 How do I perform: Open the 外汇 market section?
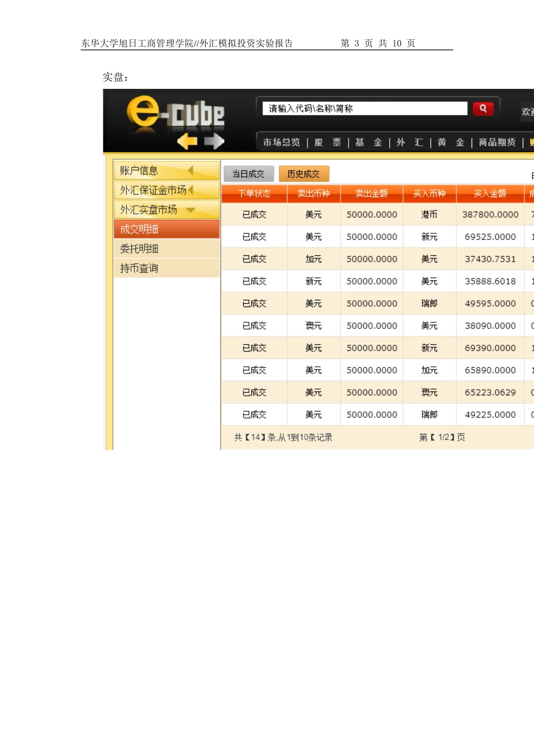(409, 142)
